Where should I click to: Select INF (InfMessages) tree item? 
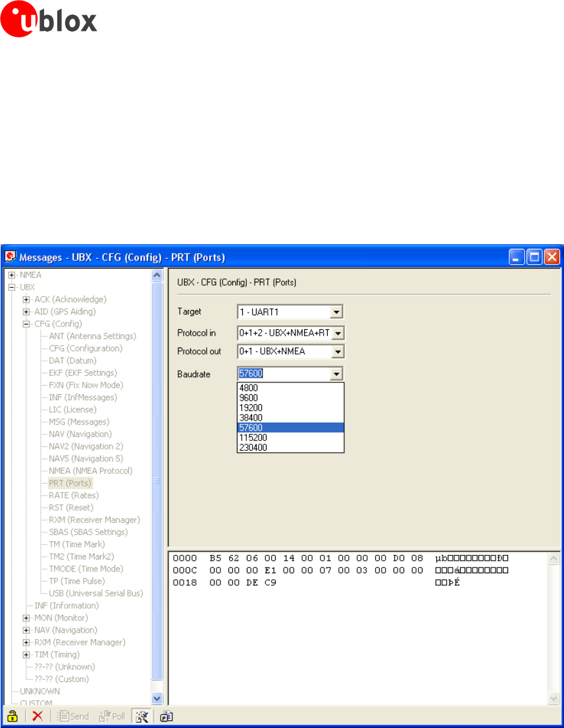[x=83, y=398]
